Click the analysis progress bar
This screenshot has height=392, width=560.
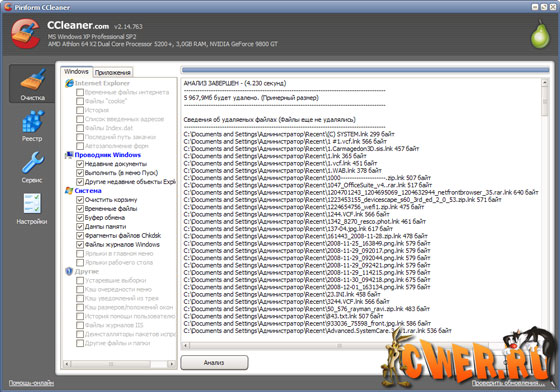[365, 70]
